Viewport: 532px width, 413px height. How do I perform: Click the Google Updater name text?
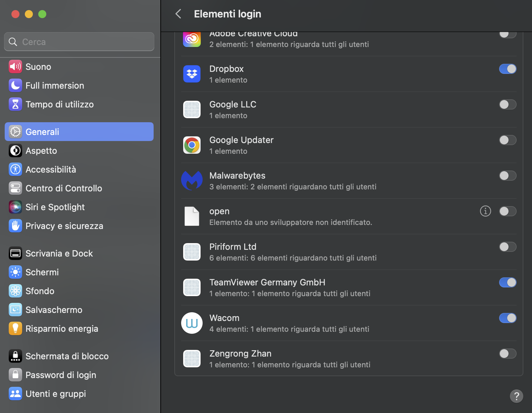[242, 140]
